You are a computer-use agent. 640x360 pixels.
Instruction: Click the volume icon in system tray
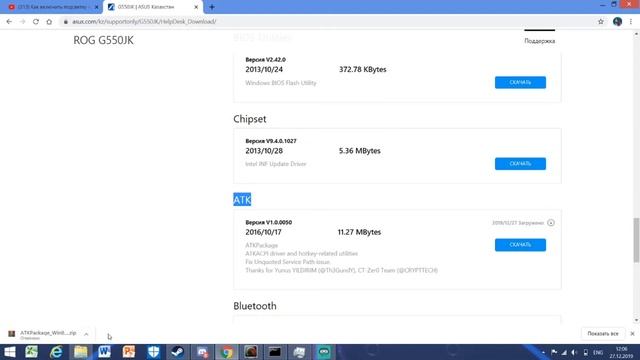coord(574,352)
